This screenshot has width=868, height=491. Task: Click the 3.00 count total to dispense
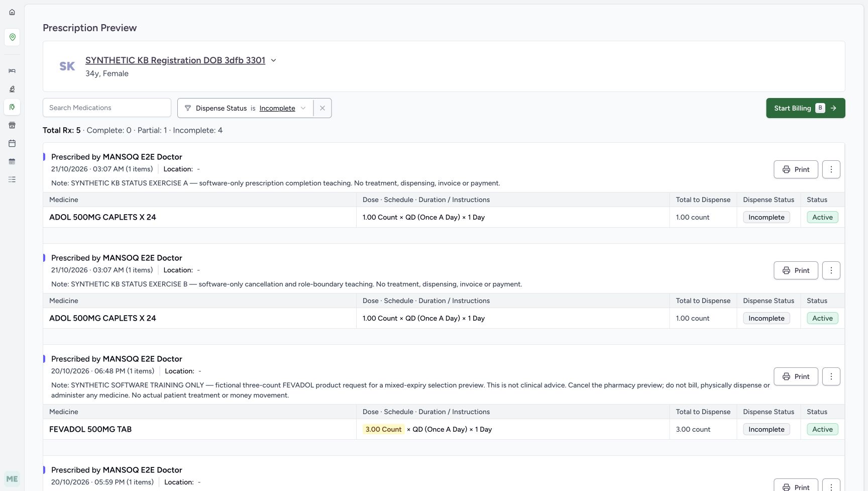tap(693, 429)
